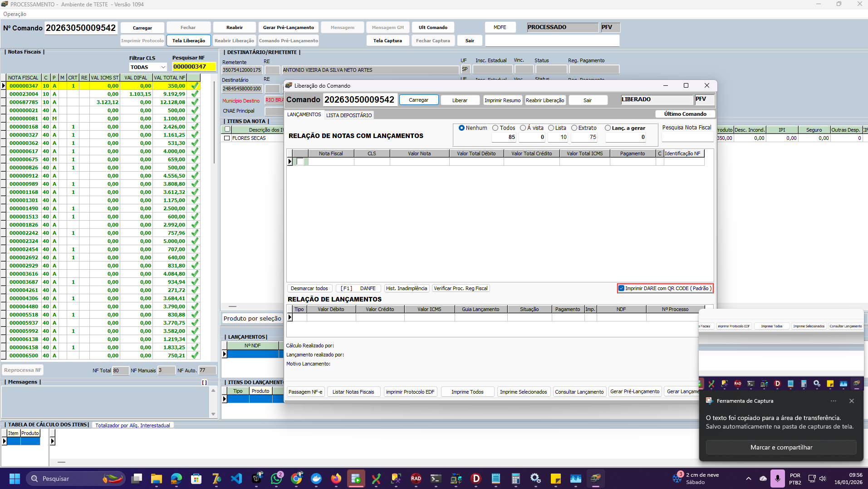The height and width of the screenshot is (489, 868).
Task: Switch to LISTA DEPOSITÁRIO tab
Action: pyautogui.click(x=349, y=115)
